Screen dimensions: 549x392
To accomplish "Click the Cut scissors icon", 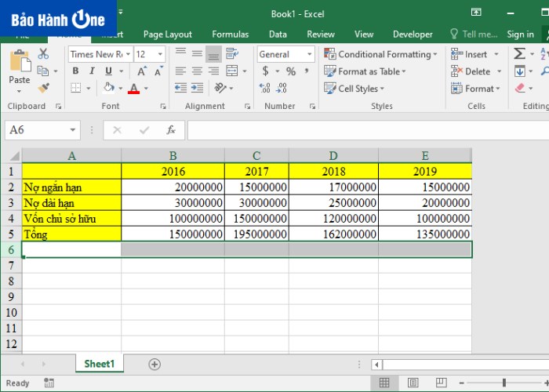I will (43, 54).
